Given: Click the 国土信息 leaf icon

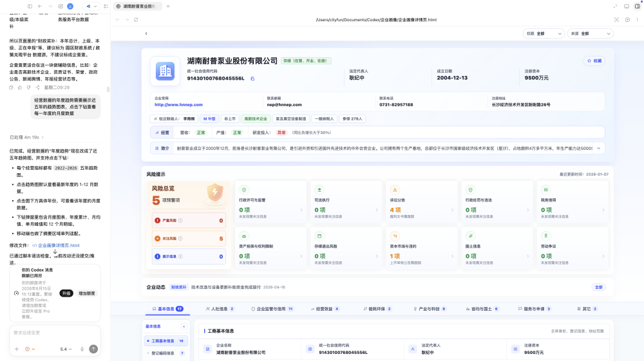Looking at the screenshot, I should 470,236.
